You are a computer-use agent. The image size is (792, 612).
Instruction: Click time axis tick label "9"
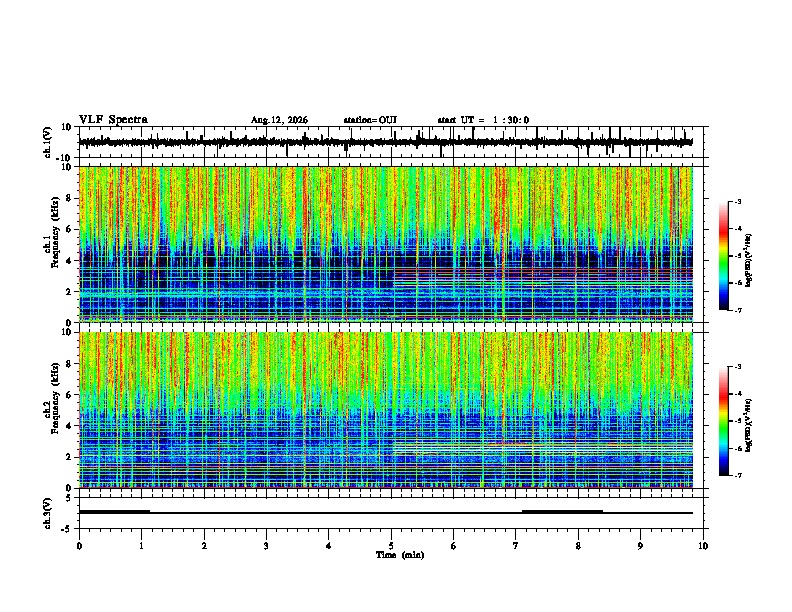pos(640,546)
